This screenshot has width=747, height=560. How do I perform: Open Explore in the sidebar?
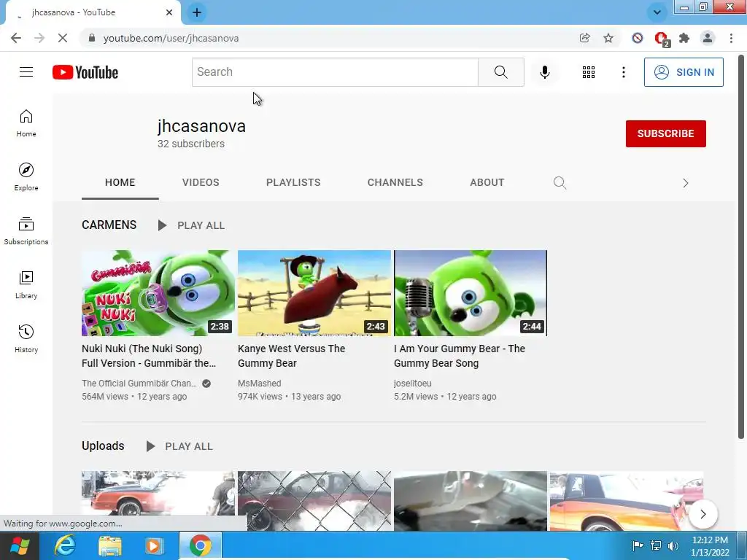pos(26,177)
